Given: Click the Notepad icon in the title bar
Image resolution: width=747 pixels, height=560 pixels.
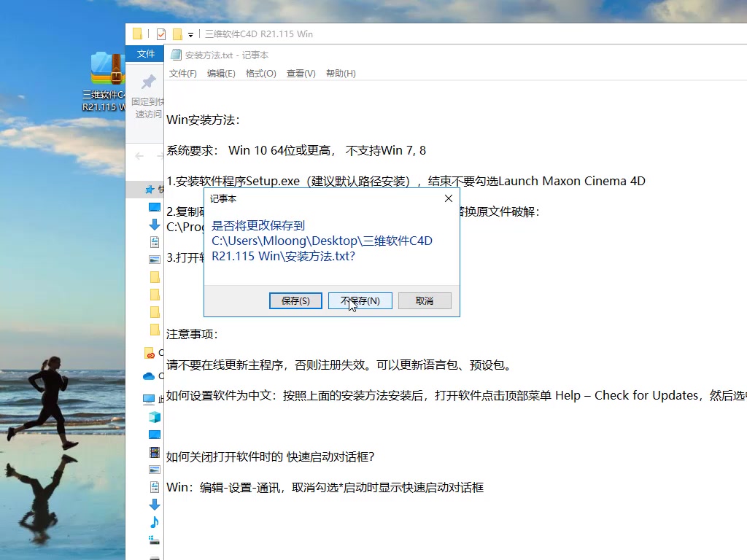Looking at the screenshot, I should click(x=177, y=55).
